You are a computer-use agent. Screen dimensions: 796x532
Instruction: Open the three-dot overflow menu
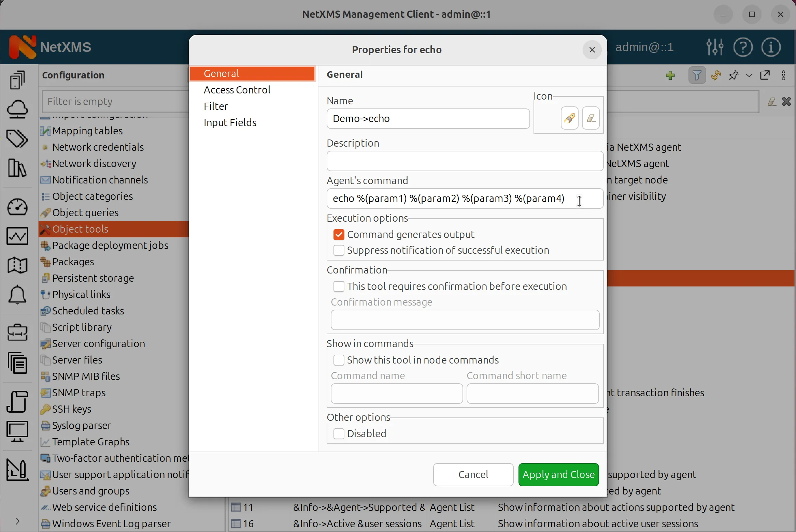pos(784,75)
